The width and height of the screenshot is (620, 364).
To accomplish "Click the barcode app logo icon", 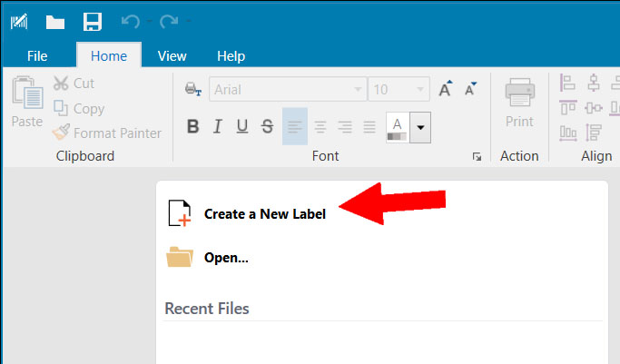I will click(19, 22).
